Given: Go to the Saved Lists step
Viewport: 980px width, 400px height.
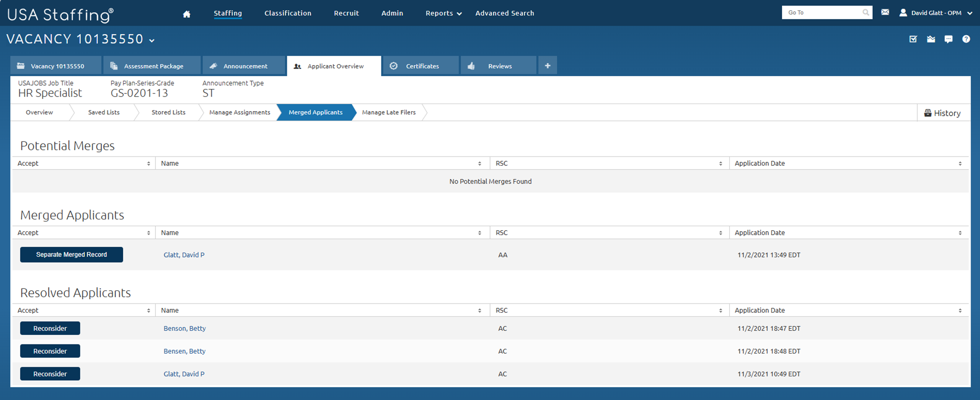Looking at the screenshot, I should [104, 112].
